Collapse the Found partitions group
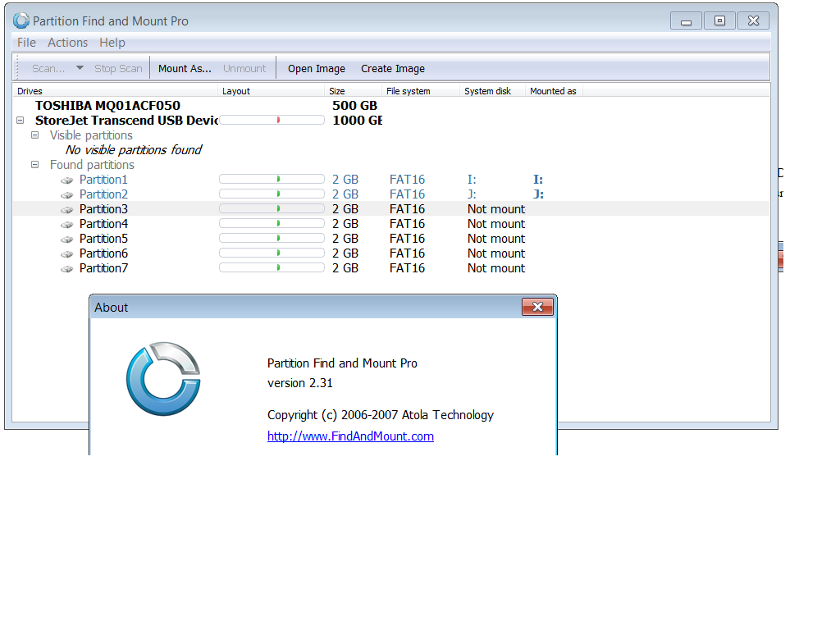This screenshot has width=840, height=630. [34, 164]
